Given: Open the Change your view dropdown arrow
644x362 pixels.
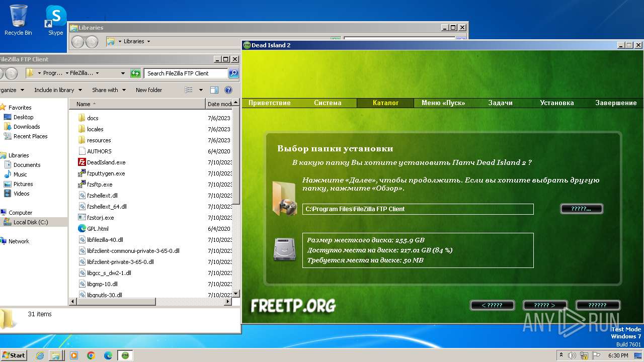Looking at the screenshot, I should (201, 90).
